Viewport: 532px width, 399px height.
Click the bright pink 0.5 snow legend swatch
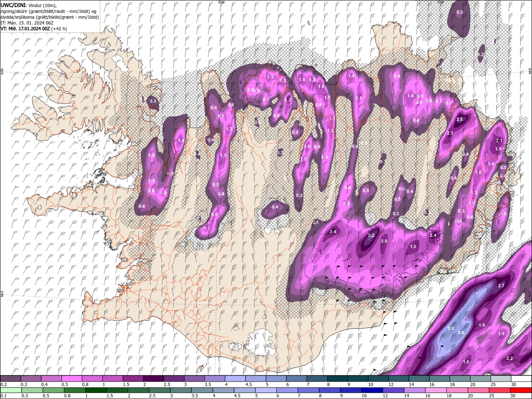coord(71,379)
